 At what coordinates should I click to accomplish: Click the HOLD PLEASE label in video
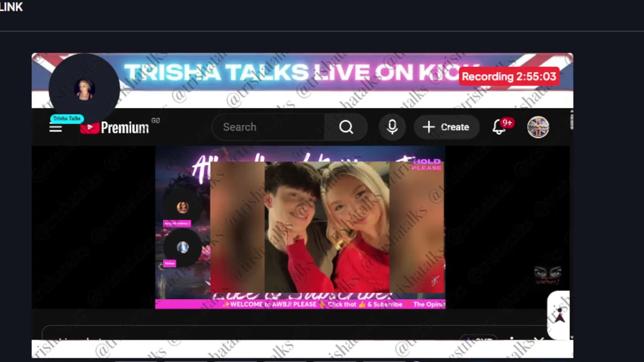[426, 164]
